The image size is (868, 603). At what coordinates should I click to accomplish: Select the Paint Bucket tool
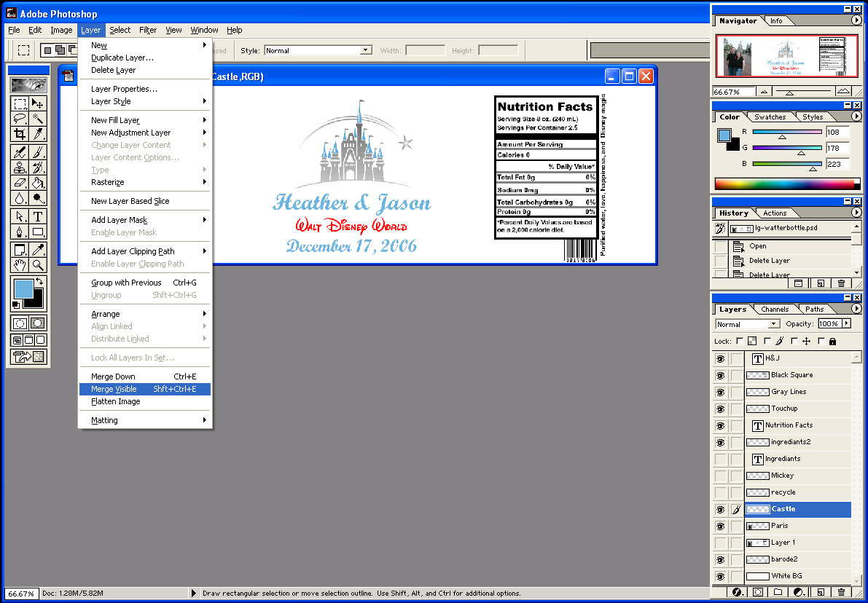(38, 183)
